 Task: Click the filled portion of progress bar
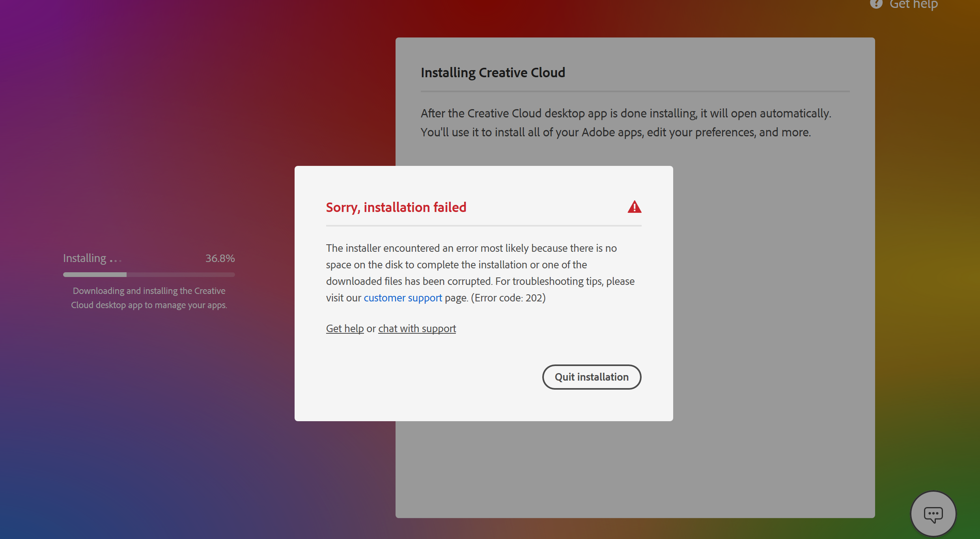[95, 275]
